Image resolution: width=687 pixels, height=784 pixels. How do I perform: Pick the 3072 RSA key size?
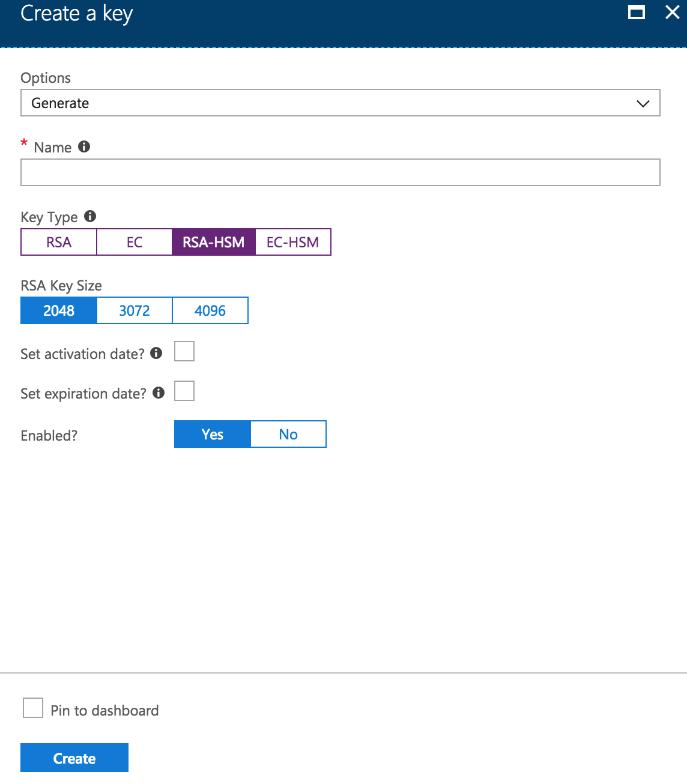tap(135, 310)
